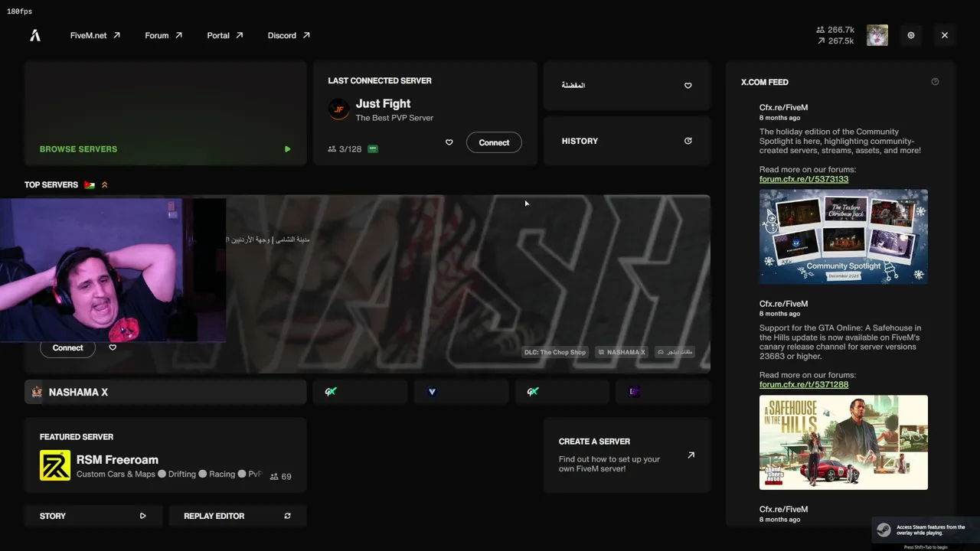Open the FiveM.net link
Screen dimensions: 980x551
click(x=95, y=35)
